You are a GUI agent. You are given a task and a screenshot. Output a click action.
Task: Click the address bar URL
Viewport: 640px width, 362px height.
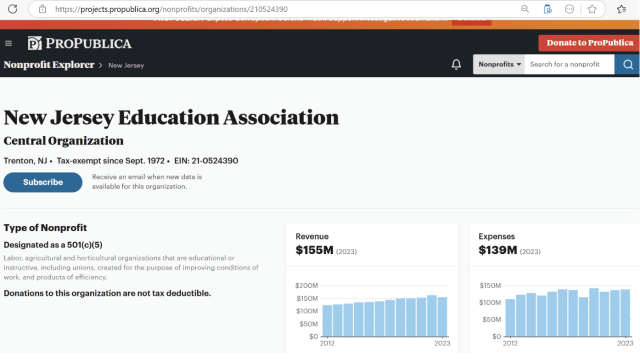point(171,9)
